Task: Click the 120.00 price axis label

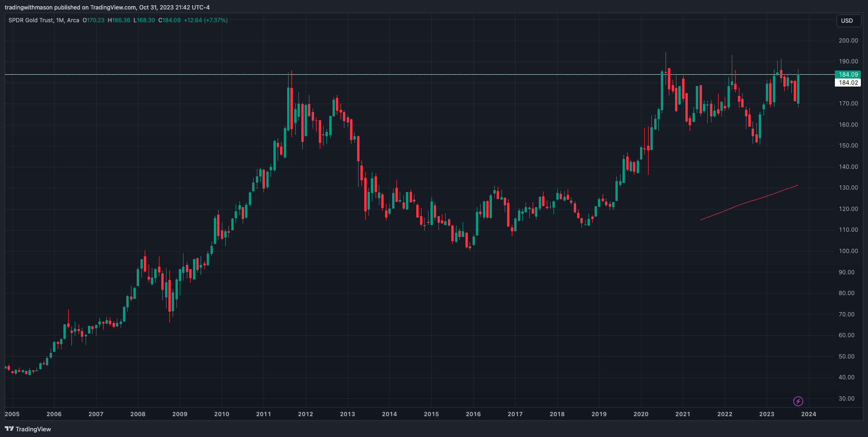Action: (x=848, y=209)
